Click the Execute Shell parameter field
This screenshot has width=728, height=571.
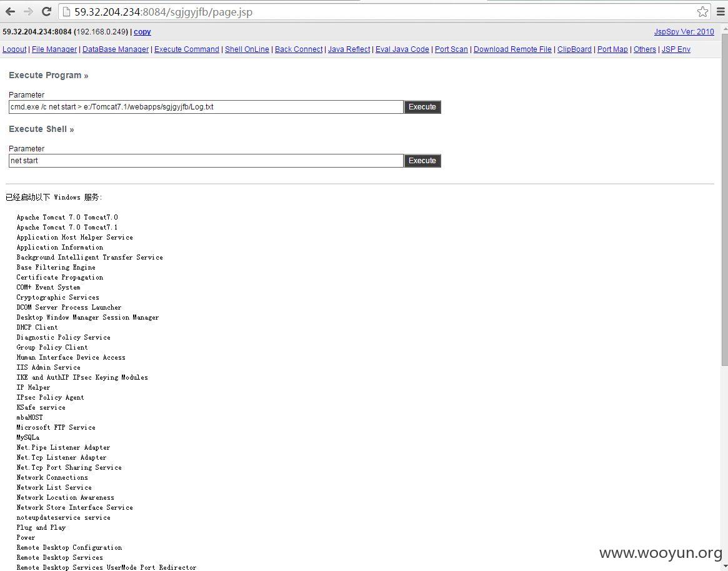point(206,161)
